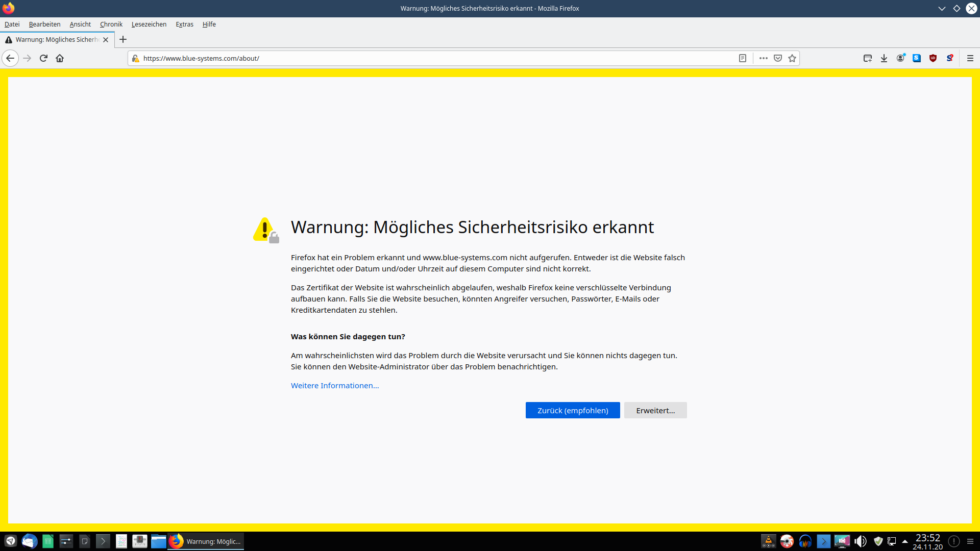Screen dimensions: 980x551
Task: Open the Firefox hamburger application menu
Action: click(970, 58)
